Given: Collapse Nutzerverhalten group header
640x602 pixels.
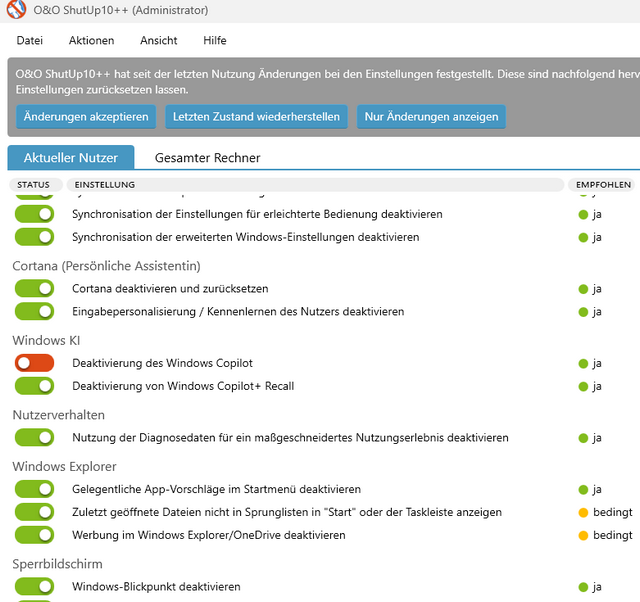Looking at the screenshot, I should [58, 415].
